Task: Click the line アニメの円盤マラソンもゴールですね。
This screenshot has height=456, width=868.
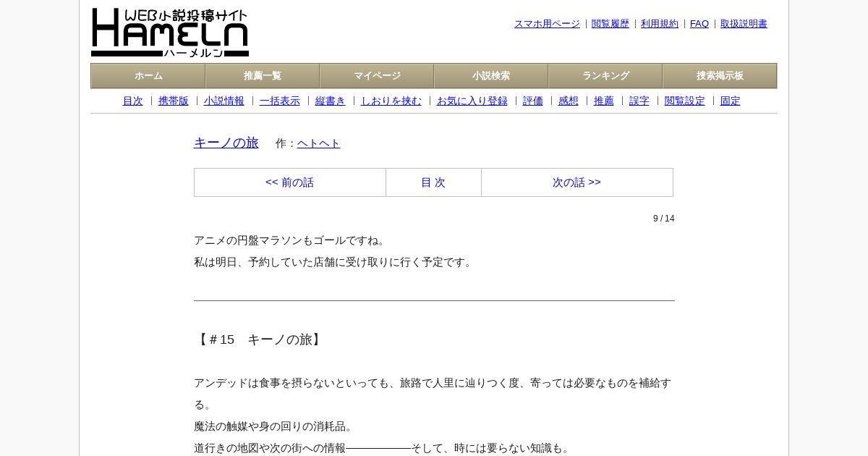Action: [x=292, y=240]
